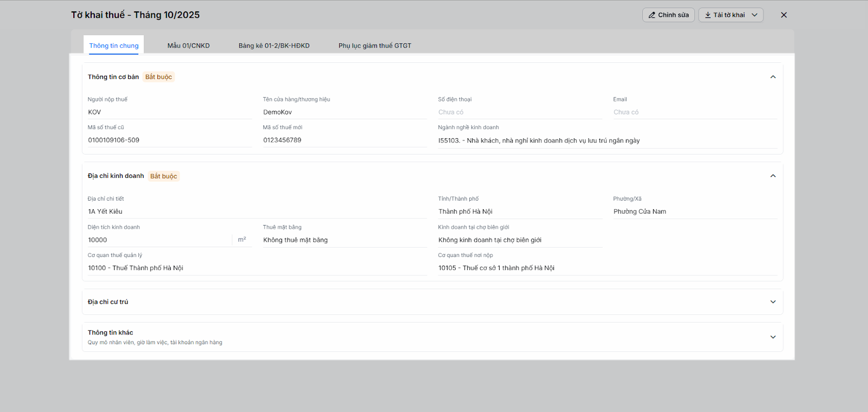The image size is (868, 412).
Task: Click the Bắt buộc badge beside Địa chỉ kinh doanh
Action: 163,176
